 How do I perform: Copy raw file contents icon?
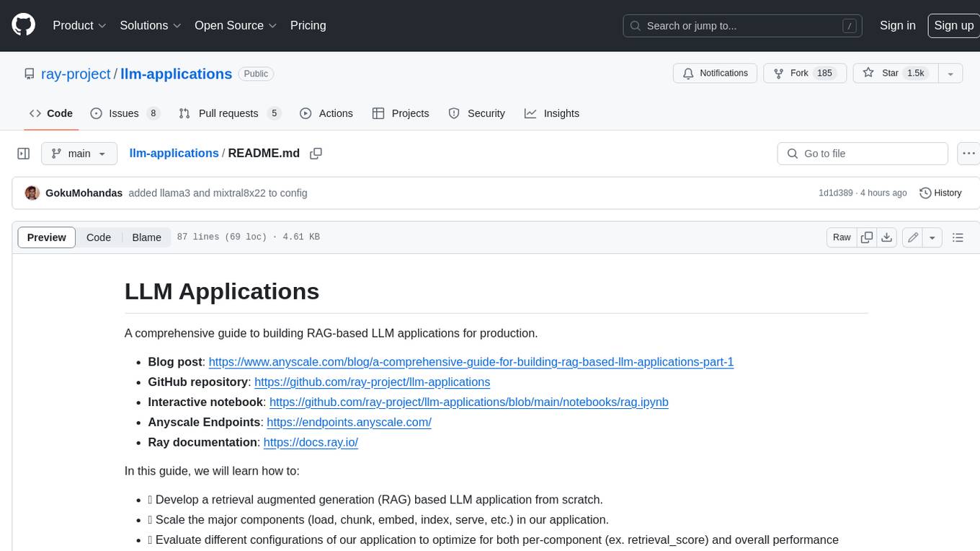pyautogui.click(x=867, y=237)
